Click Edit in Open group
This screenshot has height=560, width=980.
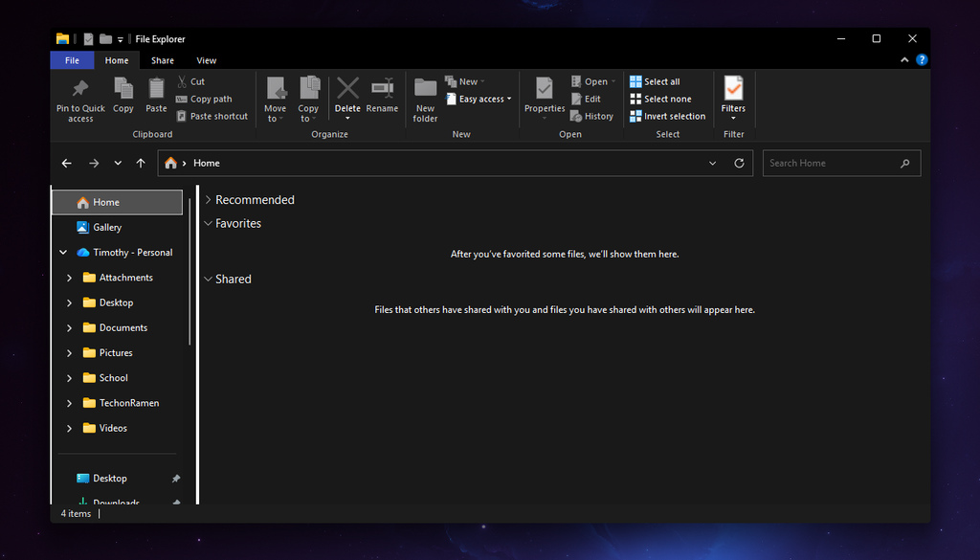pos(586,99)
